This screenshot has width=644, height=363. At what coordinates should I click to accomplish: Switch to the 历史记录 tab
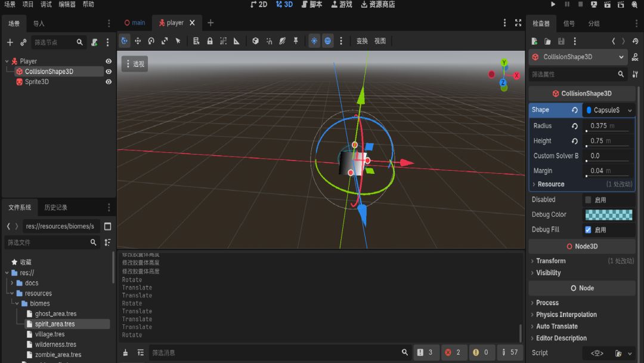tap(56, 208)
